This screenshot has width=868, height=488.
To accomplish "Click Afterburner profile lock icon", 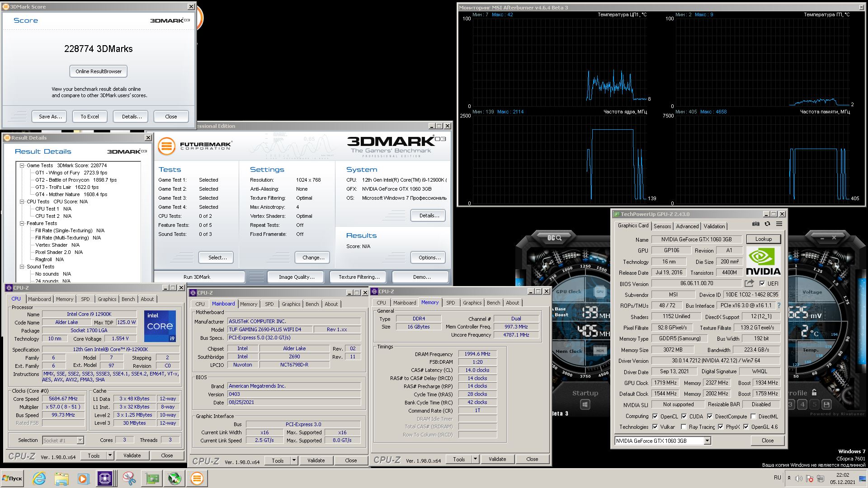I will click(x=814, y=392).
